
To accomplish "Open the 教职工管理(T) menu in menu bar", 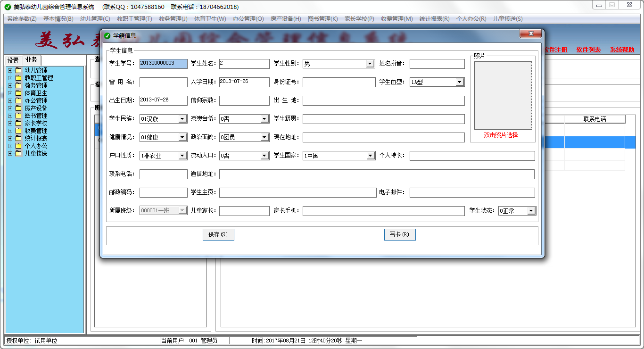I will tap(134, 19).
